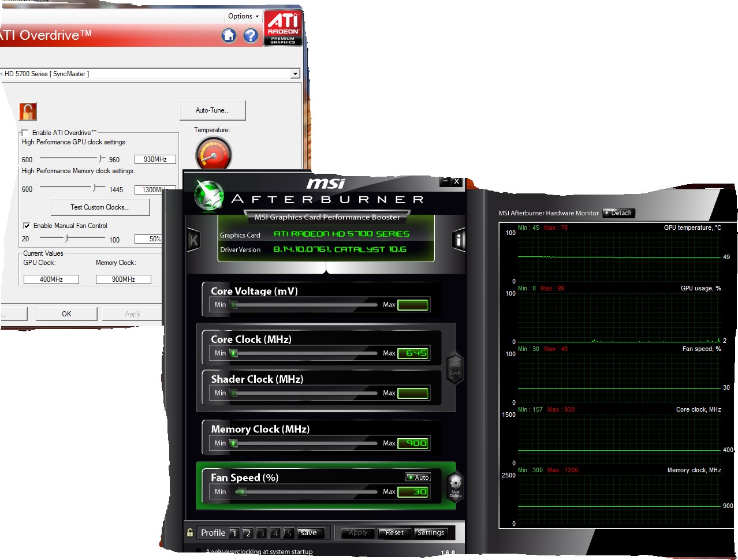738x560 pixels.
Task: Toggle Auto fan speed in Afterburner
Action: (418, 477)
